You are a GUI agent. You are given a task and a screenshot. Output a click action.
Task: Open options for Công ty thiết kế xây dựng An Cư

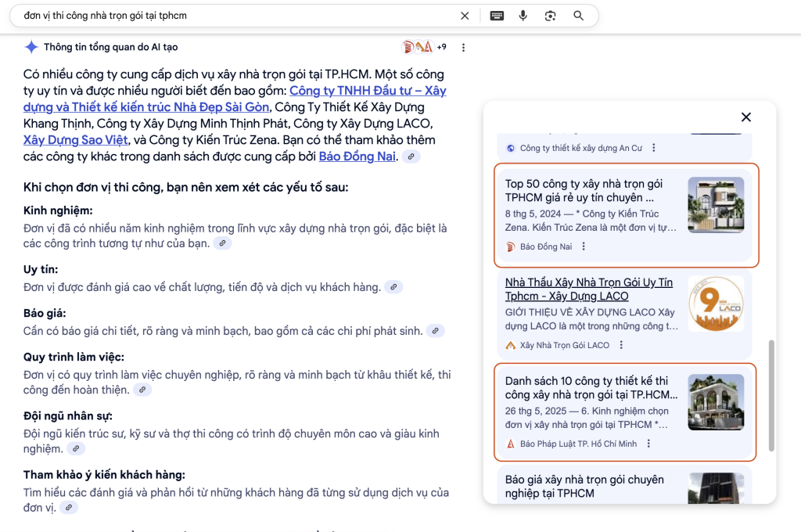654,148
